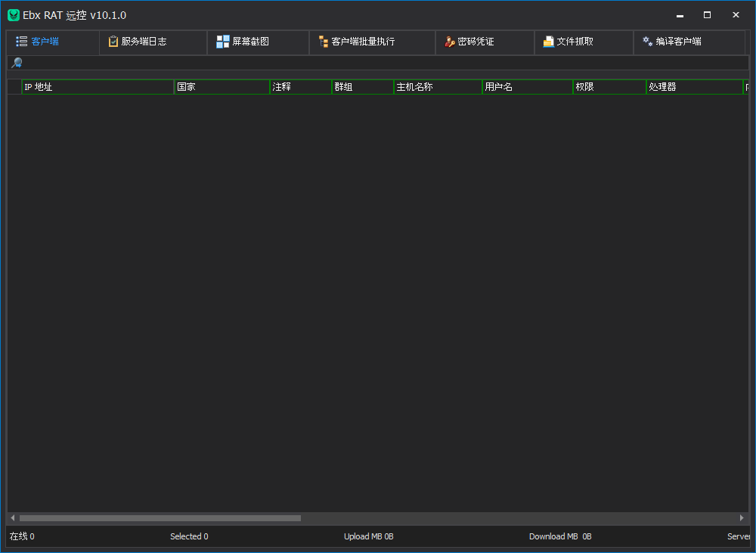Click the magnifier search icon
This screenshot has height=553, width=756.
[16, 63]
